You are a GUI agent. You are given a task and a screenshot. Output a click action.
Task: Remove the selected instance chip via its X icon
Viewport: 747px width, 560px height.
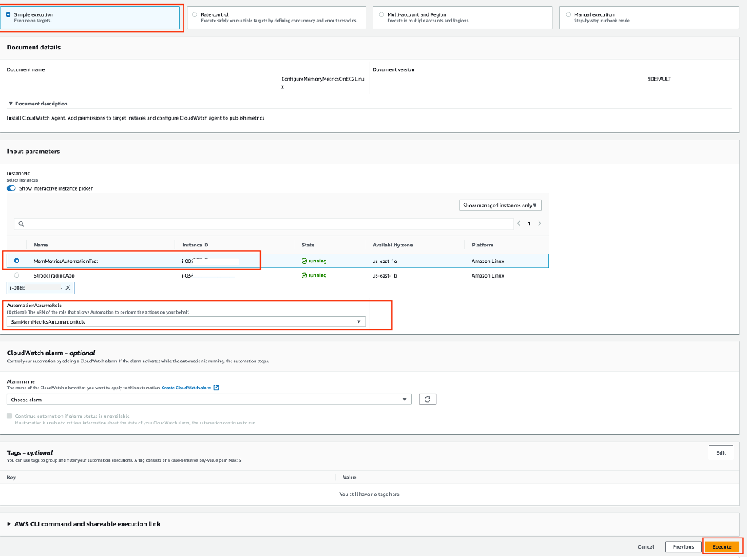click(x=68, y=287)
